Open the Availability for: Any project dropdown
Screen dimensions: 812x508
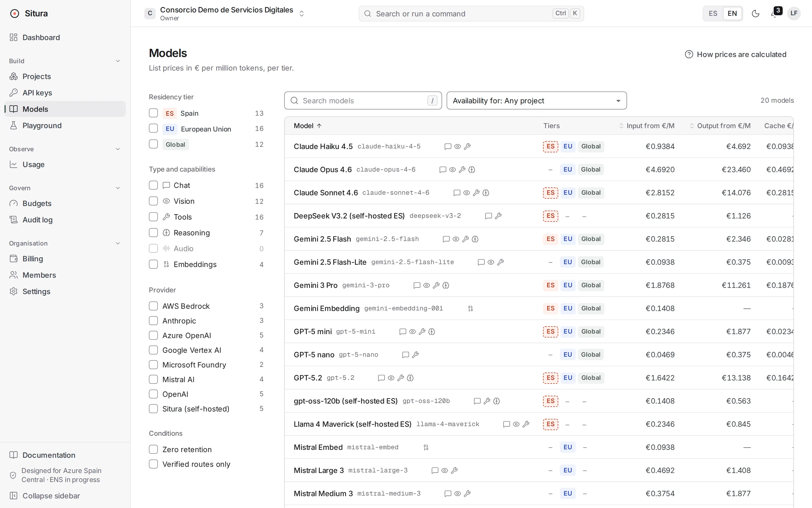[x=537, y=100]
